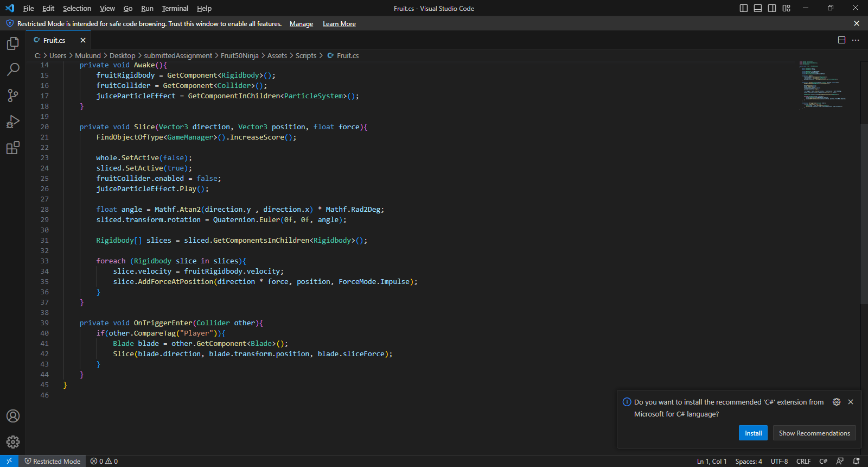Expand the Scripts breadcrumb
The height and width of the screenshot is (467, 868).
pyautogui.click(x=306, y=55)
